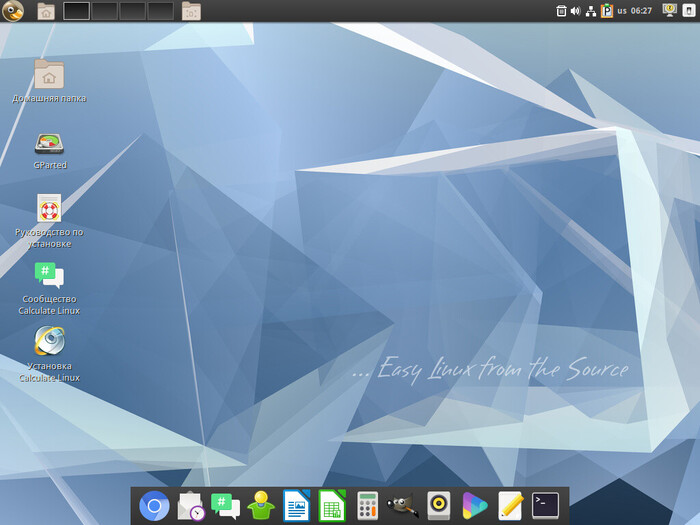
Task: Open the places folder next to workspaces
Action: 191,11
